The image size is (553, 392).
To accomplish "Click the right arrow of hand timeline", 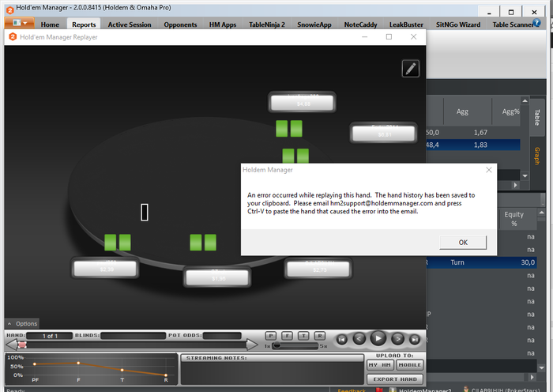I will coord(252,345).
